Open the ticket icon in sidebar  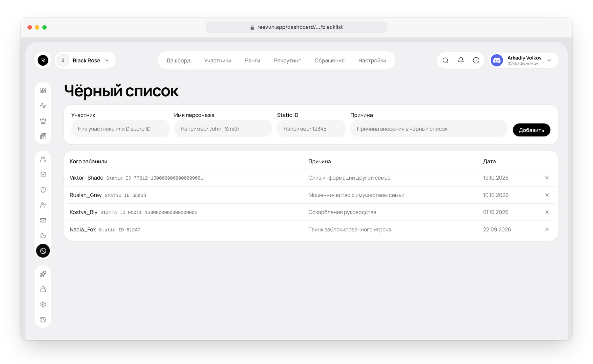click(43, 220)
